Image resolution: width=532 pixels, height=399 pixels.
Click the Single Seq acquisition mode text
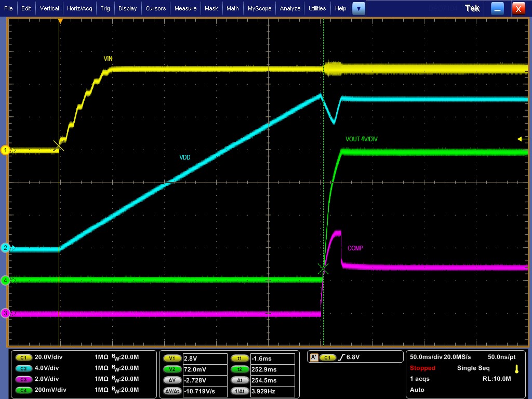pos(473,368)
